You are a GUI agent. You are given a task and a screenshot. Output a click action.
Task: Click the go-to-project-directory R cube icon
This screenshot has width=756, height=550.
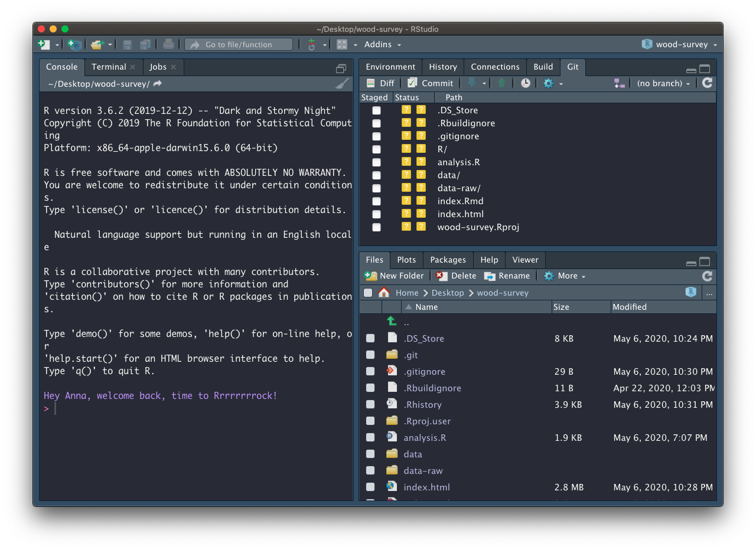690,292
